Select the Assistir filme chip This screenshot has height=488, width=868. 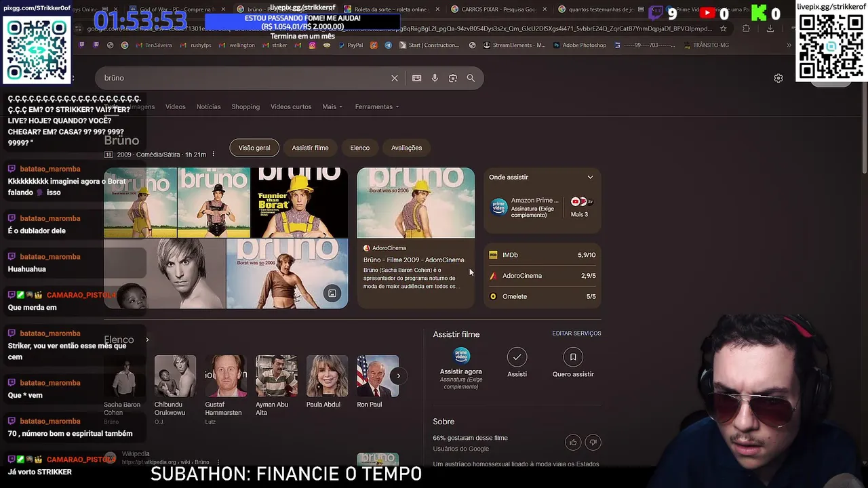[310, 148]
